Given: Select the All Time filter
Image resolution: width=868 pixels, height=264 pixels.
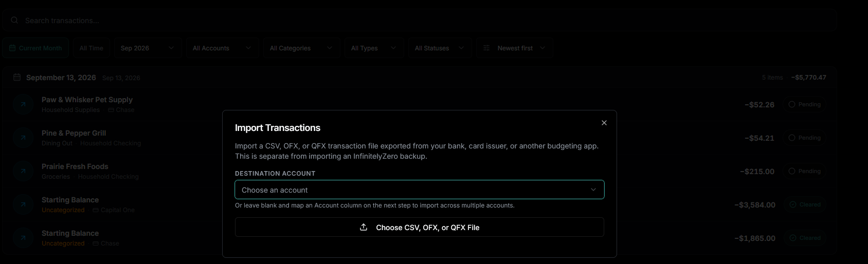Looking at the screenshot, I should click(92, 48).
